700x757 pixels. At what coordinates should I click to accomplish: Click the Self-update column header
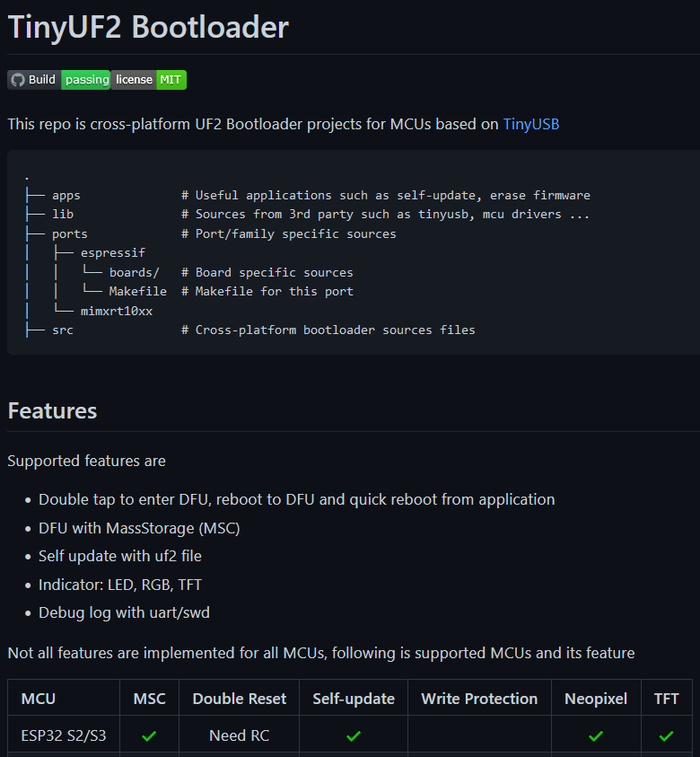353,699
